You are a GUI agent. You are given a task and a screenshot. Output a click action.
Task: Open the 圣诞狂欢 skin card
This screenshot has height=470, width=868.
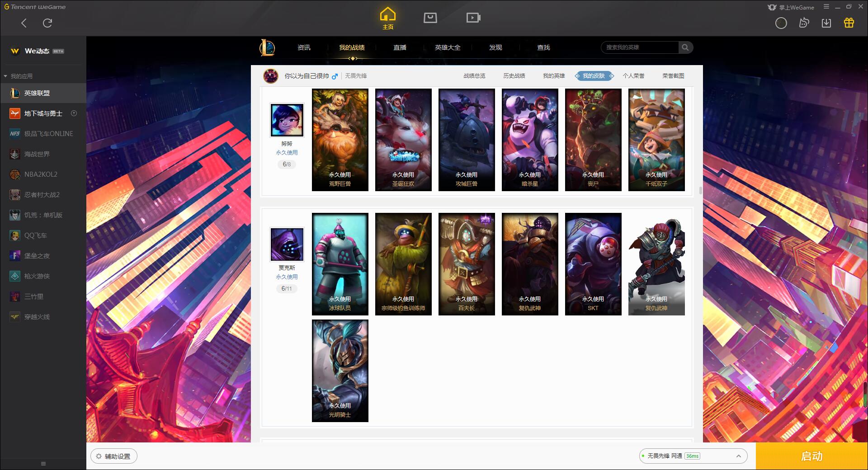point(403,140)
